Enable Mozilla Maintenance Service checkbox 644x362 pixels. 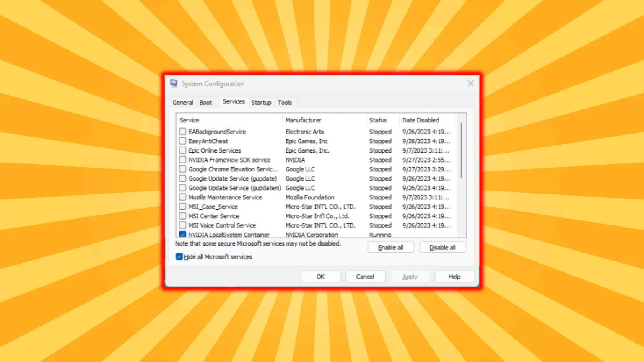pyautogui.click(x=182, y=197)
